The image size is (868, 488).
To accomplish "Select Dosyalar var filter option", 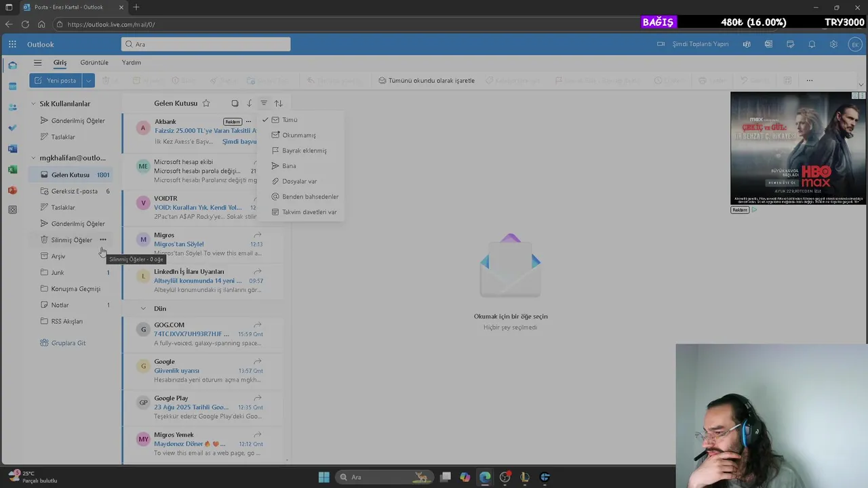I will [300, 181].
